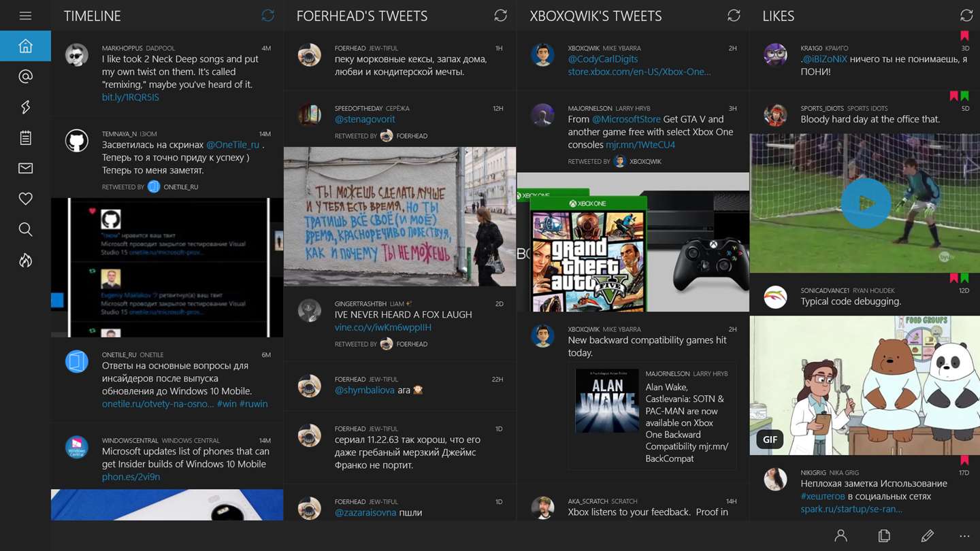
Task: Open trending flame icon
Action: click(25, 260)
